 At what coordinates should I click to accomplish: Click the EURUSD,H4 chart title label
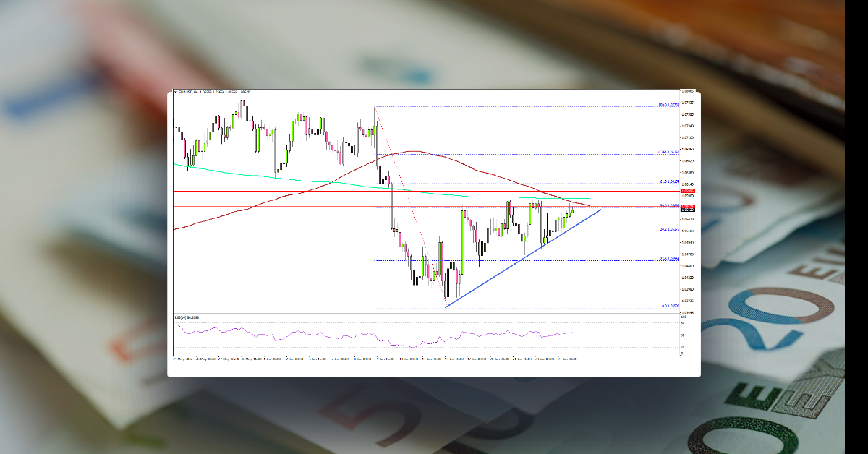click(190, 92)
